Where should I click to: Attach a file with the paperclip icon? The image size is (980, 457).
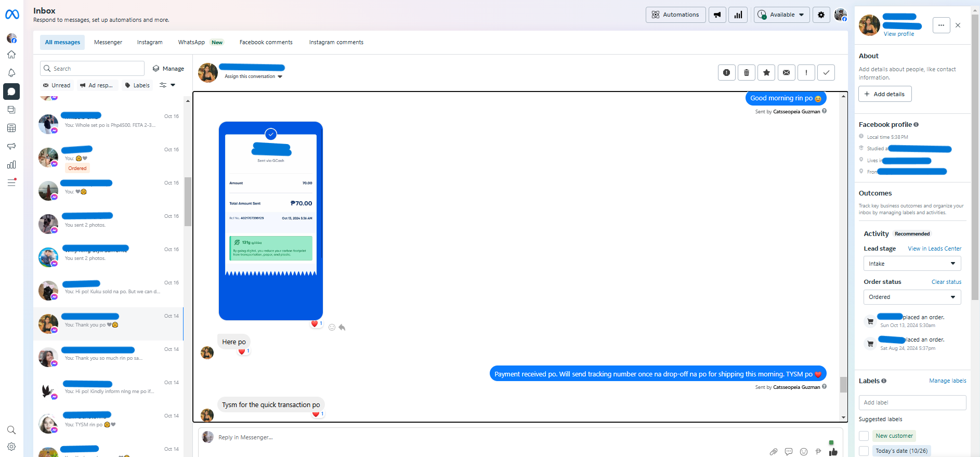774,452
